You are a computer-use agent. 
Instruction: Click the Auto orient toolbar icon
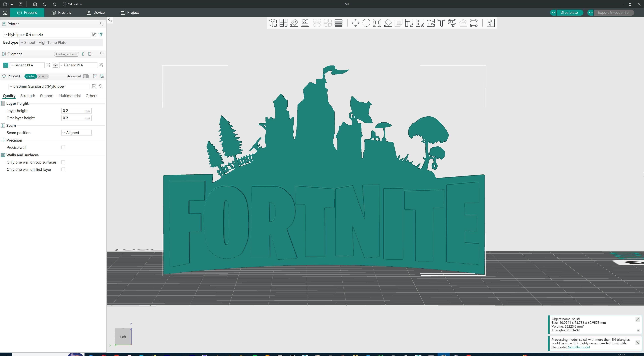pos(294,23)
